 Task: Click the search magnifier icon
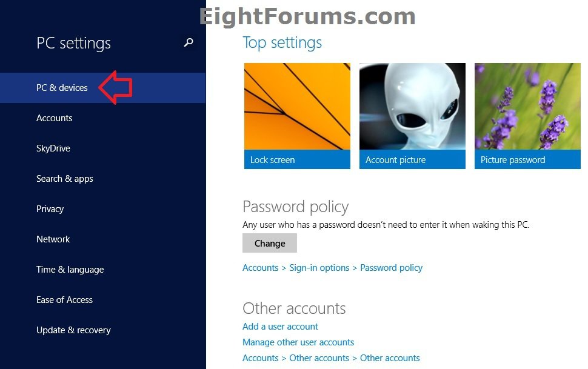point(189,42)
